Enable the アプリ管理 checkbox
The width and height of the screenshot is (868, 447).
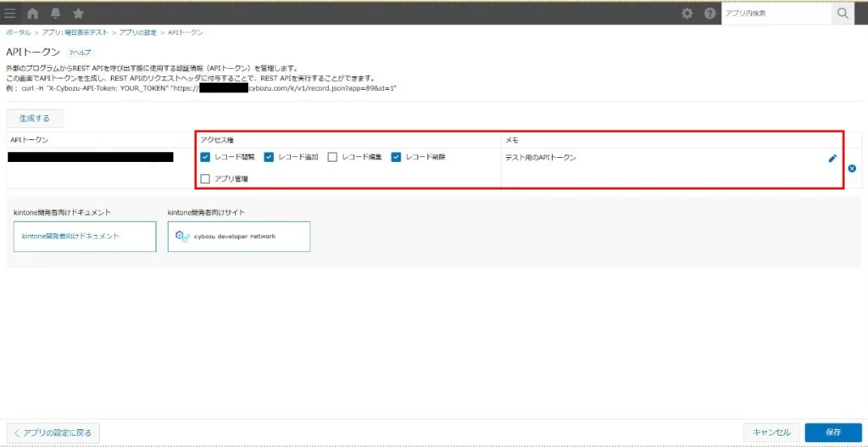(x=205, y=179)
